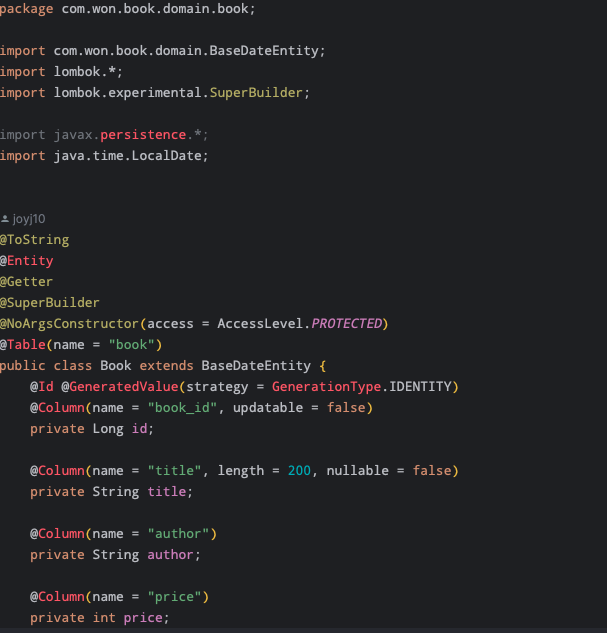This screenshot has height=633, width=607.
Task: Click the @SuperBuilder annotation above the class
Action: (50, 303)
